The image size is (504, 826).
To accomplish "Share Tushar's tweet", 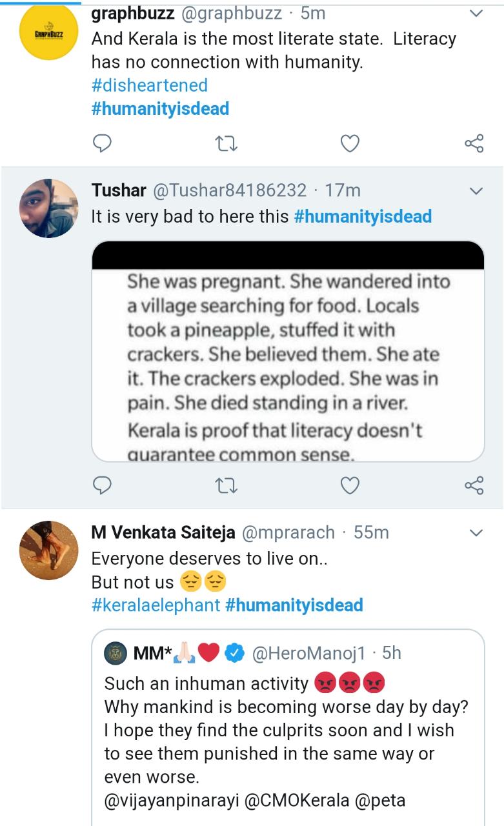I will click(x=474, y=485).
